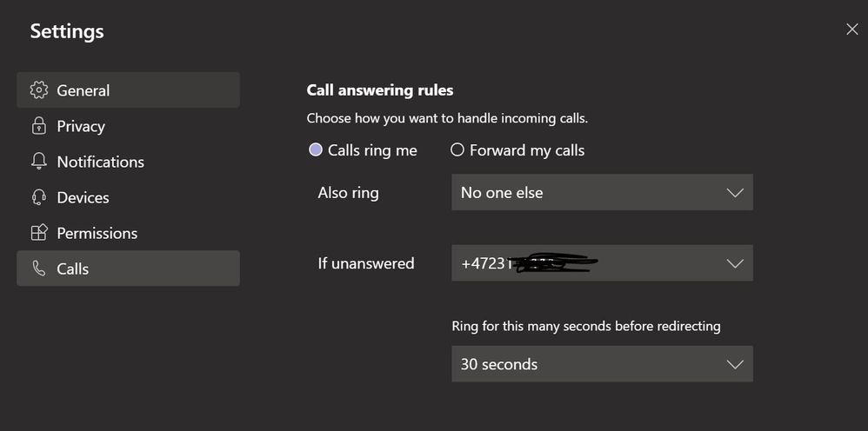The width and height of the screenshot is (868, 431).
Task: Expand the If unanswered dropdown arrow
Action: 734,263
